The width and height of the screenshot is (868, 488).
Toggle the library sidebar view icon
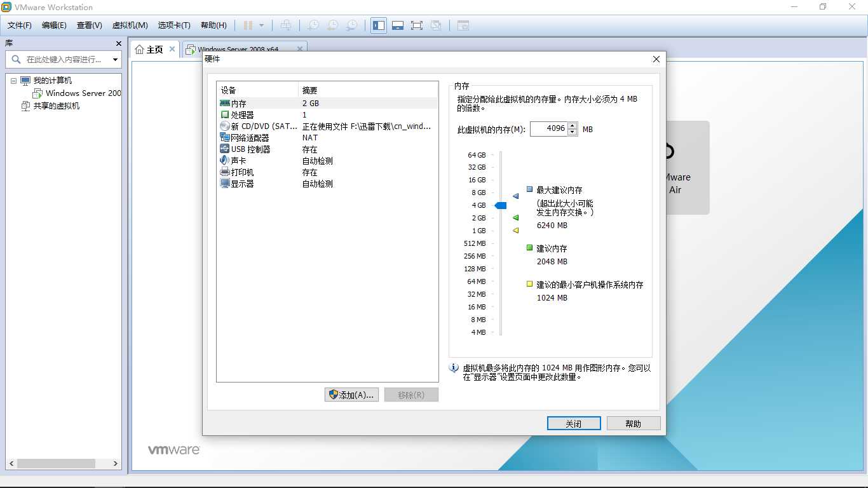click(379, 25)
